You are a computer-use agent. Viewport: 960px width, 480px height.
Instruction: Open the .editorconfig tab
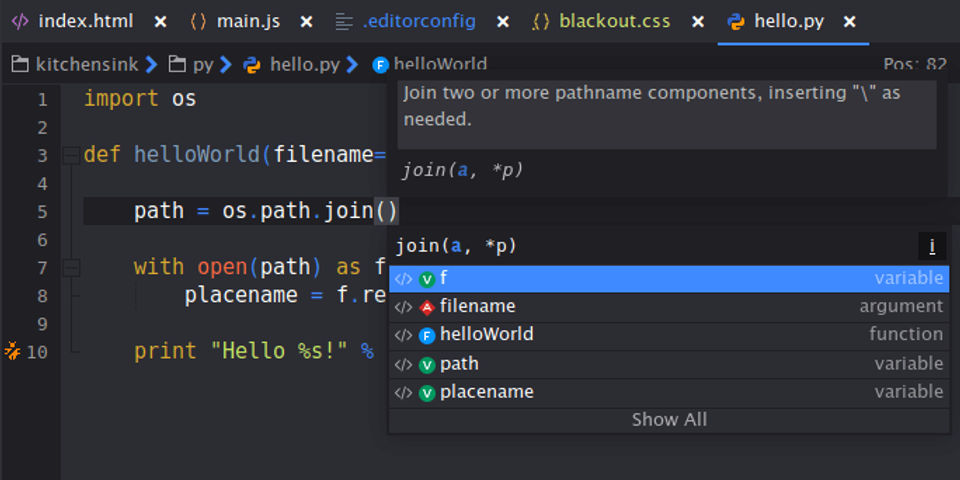click(x=419, y=21)
